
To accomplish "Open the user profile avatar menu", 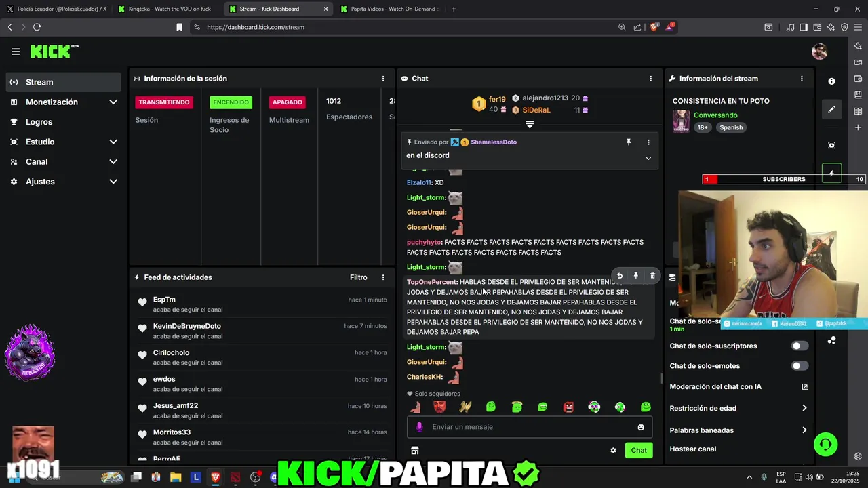I will click(820, 52).
